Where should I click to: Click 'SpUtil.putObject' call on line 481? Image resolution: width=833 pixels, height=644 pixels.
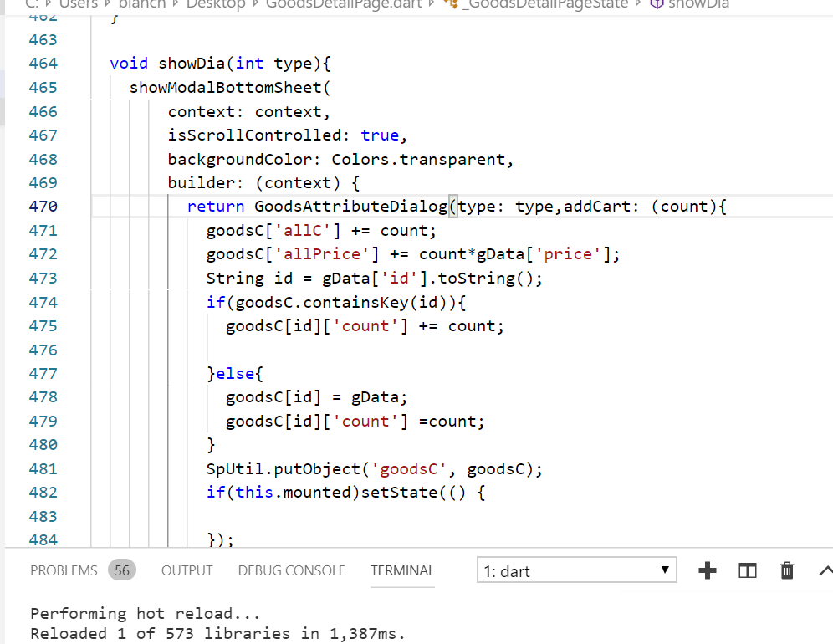coord(284,468)
